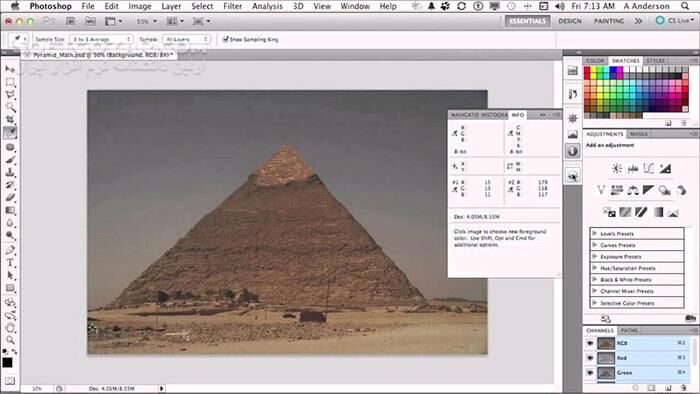Select the RGB channel thumbnail
This screenshot has width=700, height=394.
point(606,343)
